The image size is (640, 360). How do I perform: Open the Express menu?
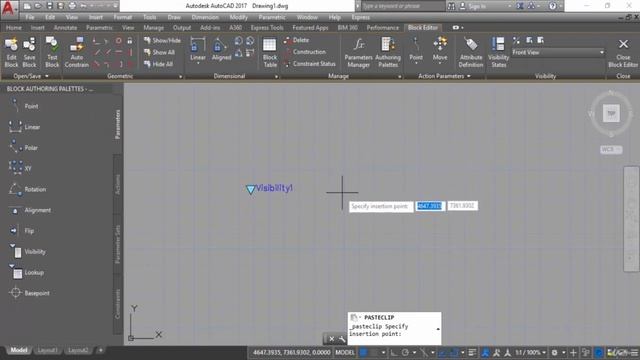360,18
